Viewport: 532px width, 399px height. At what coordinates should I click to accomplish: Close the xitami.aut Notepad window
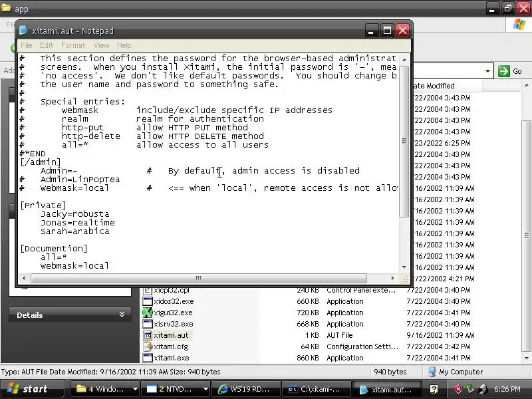(x=403, y=31)
